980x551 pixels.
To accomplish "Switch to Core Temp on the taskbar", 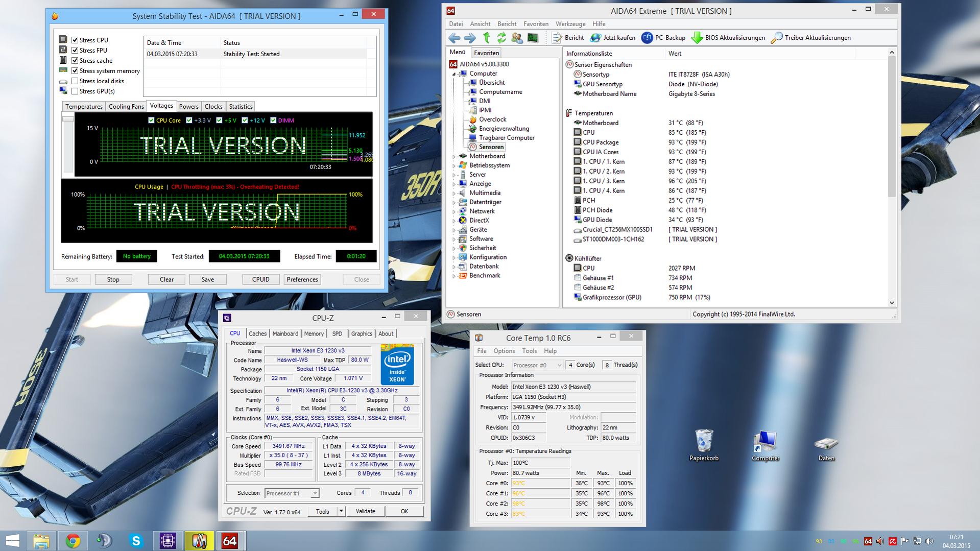I will pyautogui.click(x=199, y=541).
